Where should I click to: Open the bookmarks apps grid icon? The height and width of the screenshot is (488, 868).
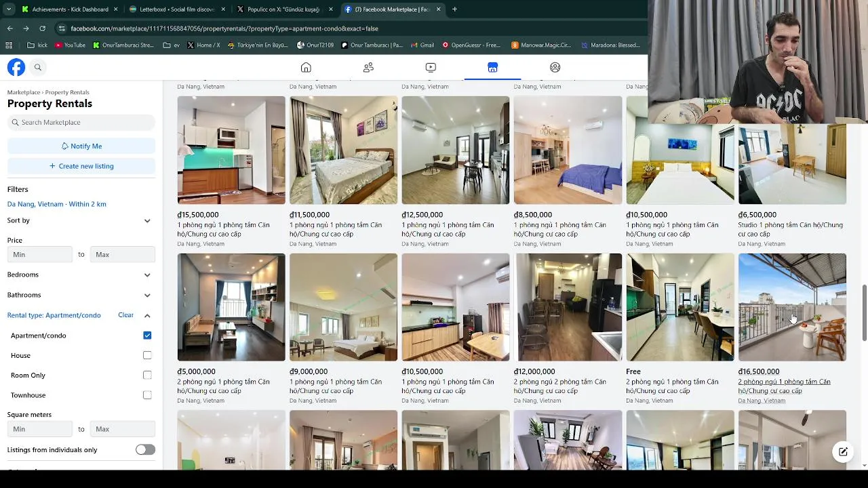9,45
